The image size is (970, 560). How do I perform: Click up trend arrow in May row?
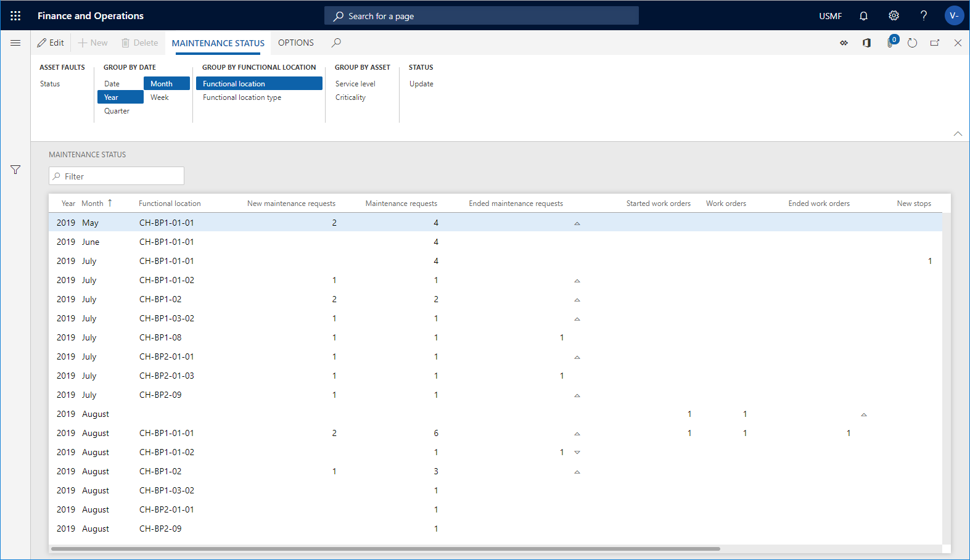577,223
